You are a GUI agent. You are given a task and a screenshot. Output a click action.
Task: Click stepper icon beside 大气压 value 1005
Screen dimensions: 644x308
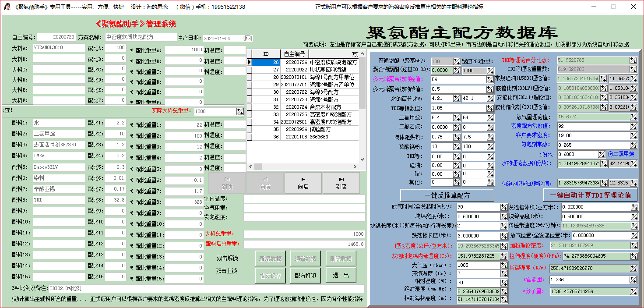(x=504, y=265)
